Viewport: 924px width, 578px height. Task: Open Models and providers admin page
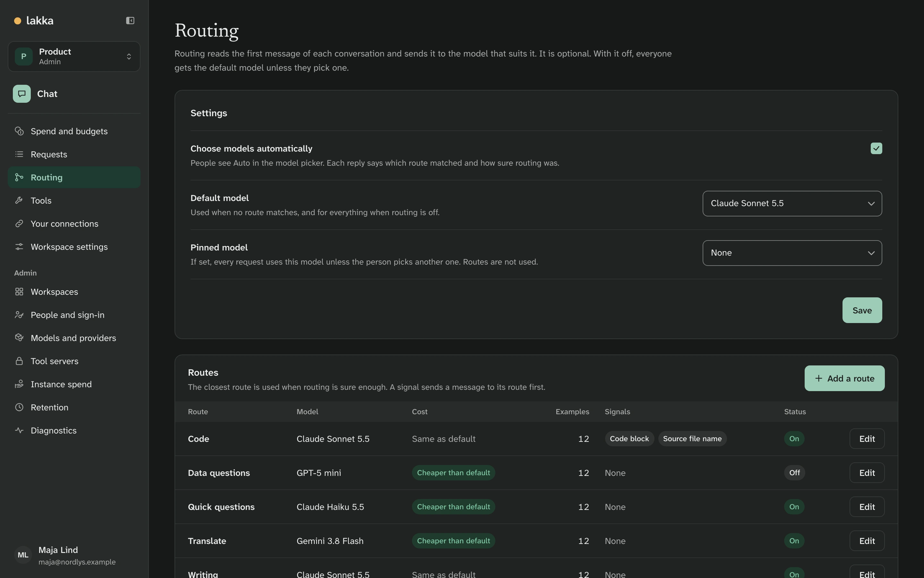click(74, 338)
